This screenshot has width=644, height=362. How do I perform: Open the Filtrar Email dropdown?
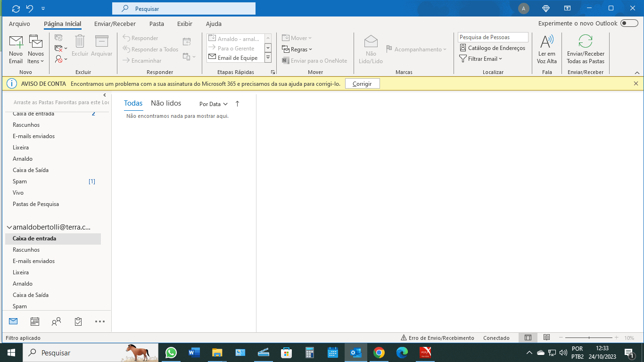pos(481,59)
